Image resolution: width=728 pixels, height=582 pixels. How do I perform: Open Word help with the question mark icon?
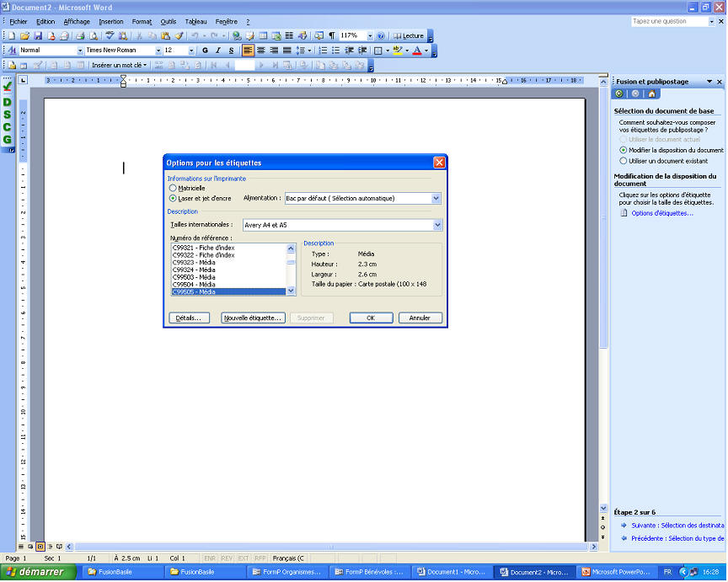click(381, 35)
